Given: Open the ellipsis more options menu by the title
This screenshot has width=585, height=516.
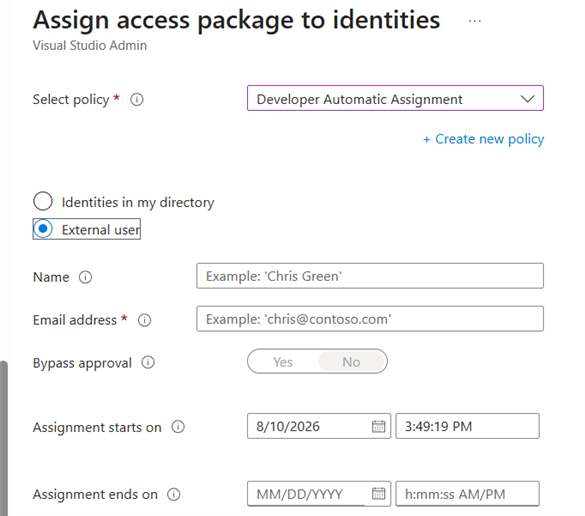Looking at the screenshot, I should point(475,21).
